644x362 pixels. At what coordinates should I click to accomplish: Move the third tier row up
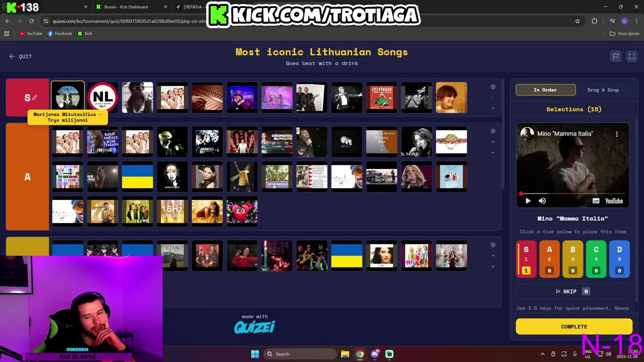(493, 256)
